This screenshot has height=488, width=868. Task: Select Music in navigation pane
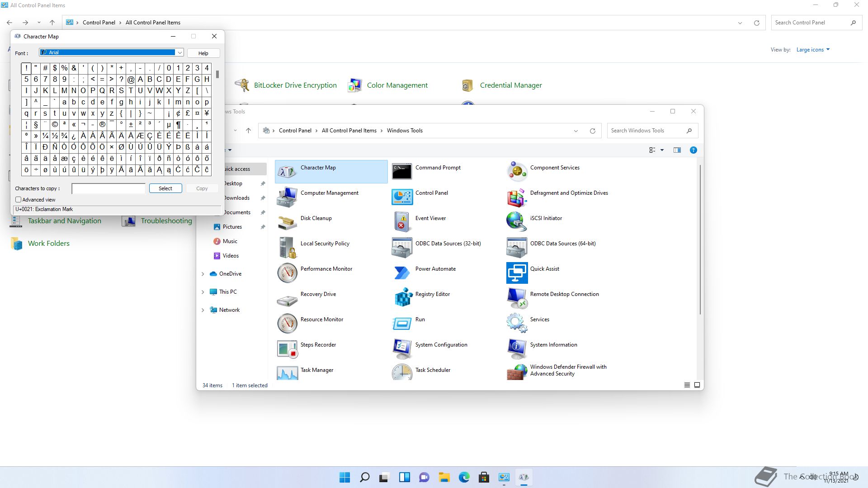click(230, 241)
